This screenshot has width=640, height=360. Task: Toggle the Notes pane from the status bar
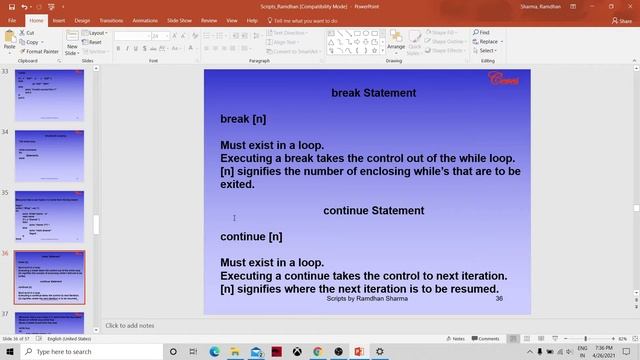[456, 339]
